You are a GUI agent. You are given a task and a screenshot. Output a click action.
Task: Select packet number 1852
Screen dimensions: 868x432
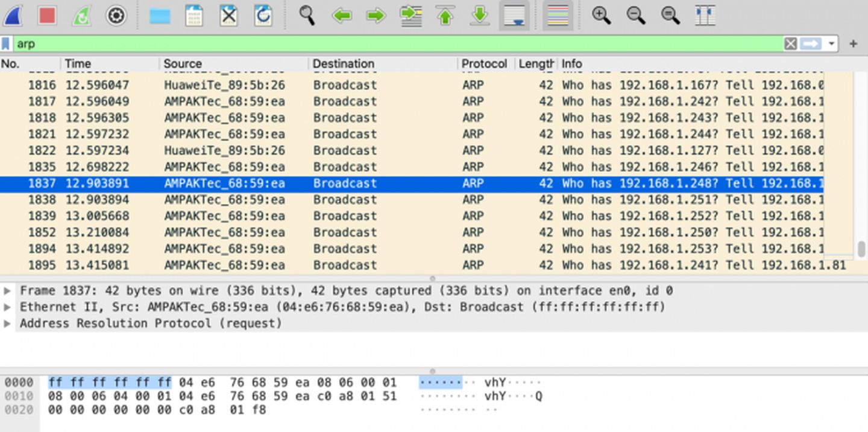(412, 232)
